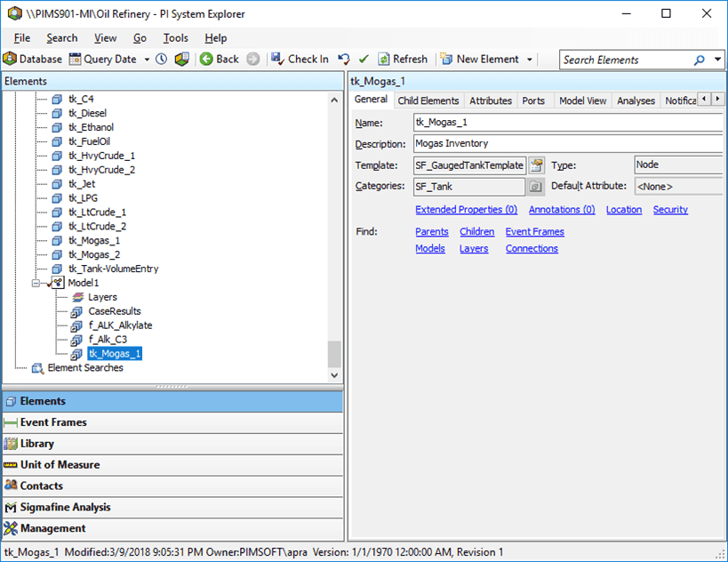Click the green checkmark apply icon
This screenshot has width=728, height=562.
pos(364,60)
